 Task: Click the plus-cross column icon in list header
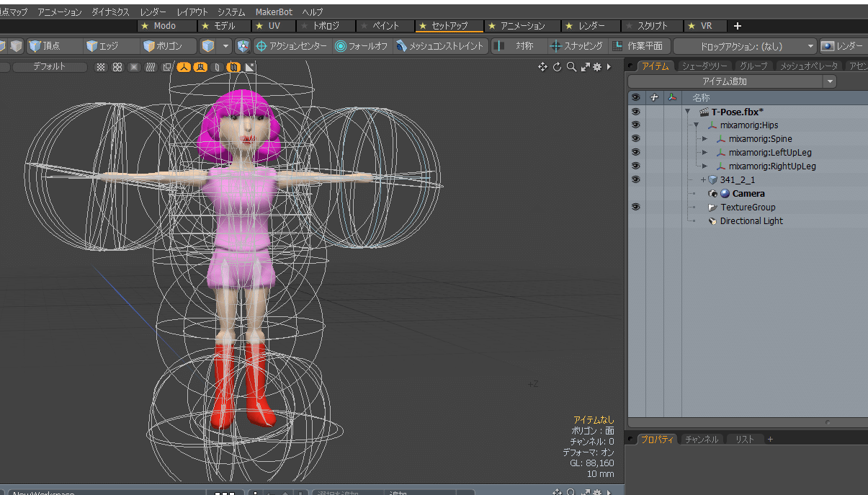tap(654, 97)
